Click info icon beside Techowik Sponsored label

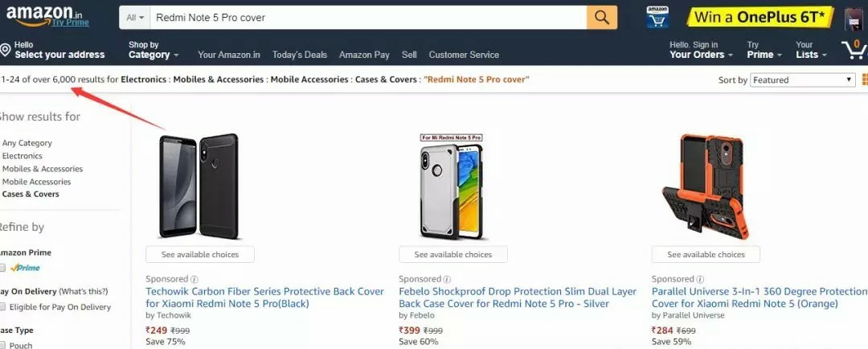pos(194,279)
